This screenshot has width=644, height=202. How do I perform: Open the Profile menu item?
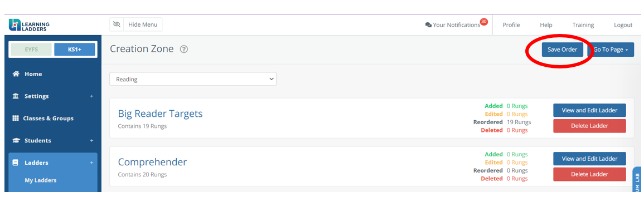(511, 25)
